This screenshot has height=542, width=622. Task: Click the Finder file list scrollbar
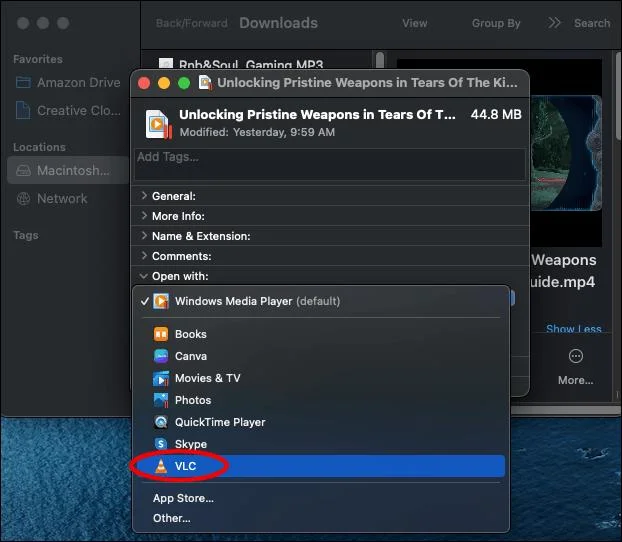[x=380, y=60]
